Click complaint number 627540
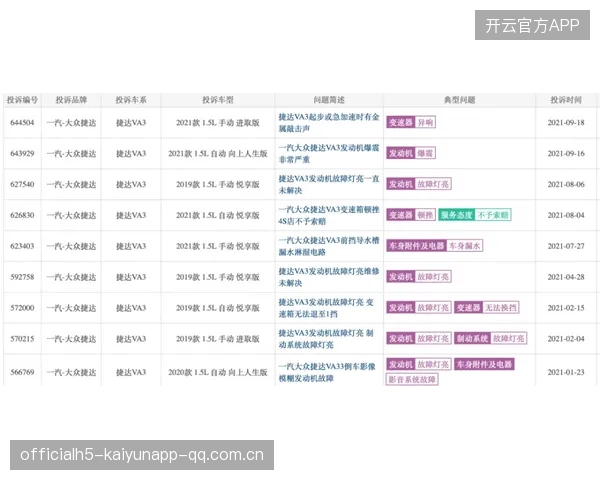Viewport: 600px width, 480px height. pyautogui.click(x=22, y=184)
